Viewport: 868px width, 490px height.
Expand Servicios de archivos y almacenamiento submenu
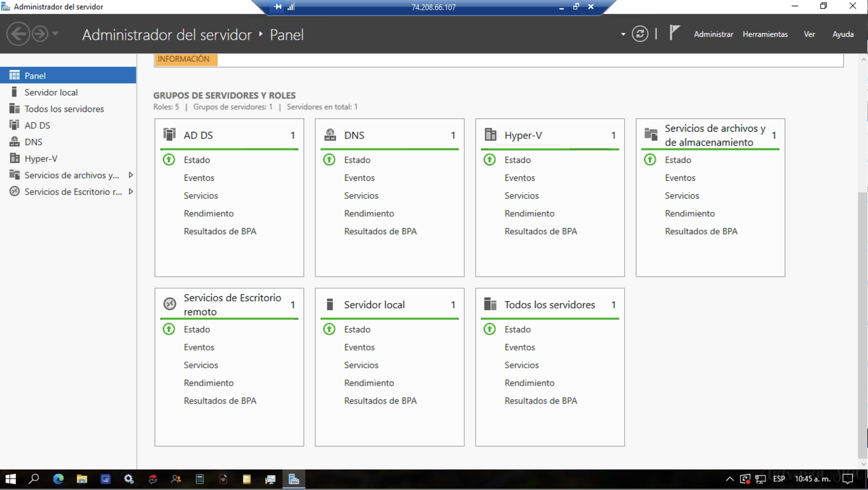point(131,175)
